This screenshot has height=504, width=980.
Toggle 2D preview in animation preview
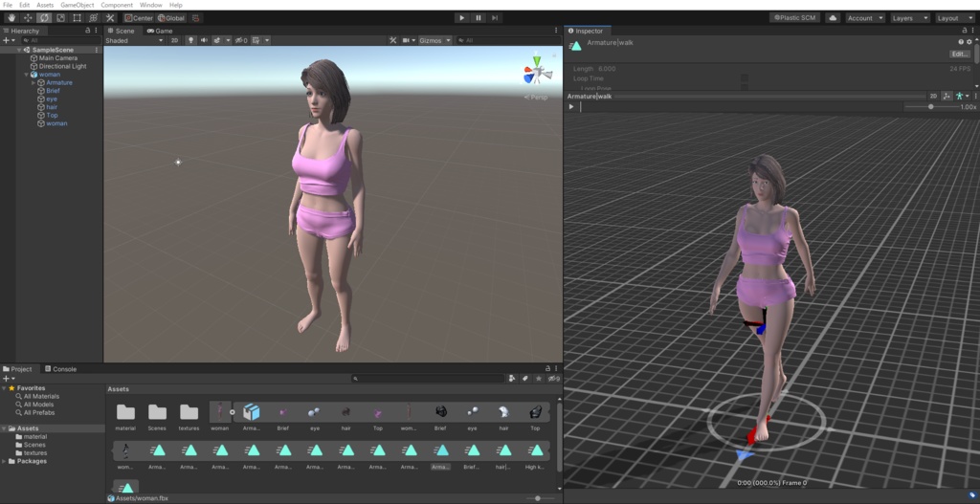click(x=933, y=97)
